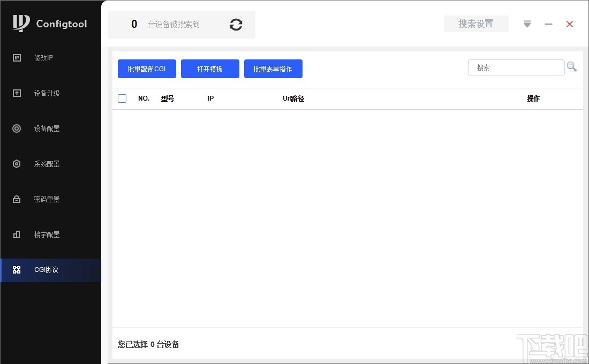This screenshot has width=589, height=364.
Task: Click the CGI协议 grid icon
Action: tap(16, 270)
